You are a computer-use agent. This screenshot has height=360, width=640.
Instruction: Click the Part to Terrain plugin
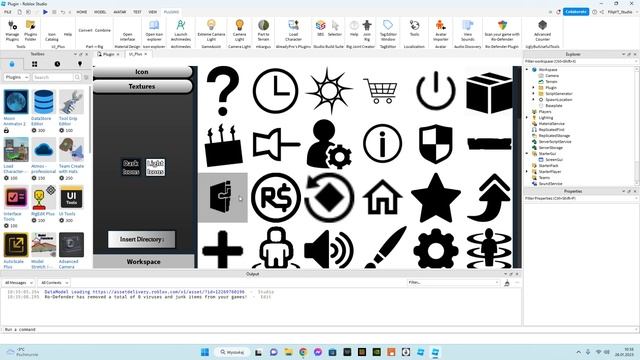263,31
